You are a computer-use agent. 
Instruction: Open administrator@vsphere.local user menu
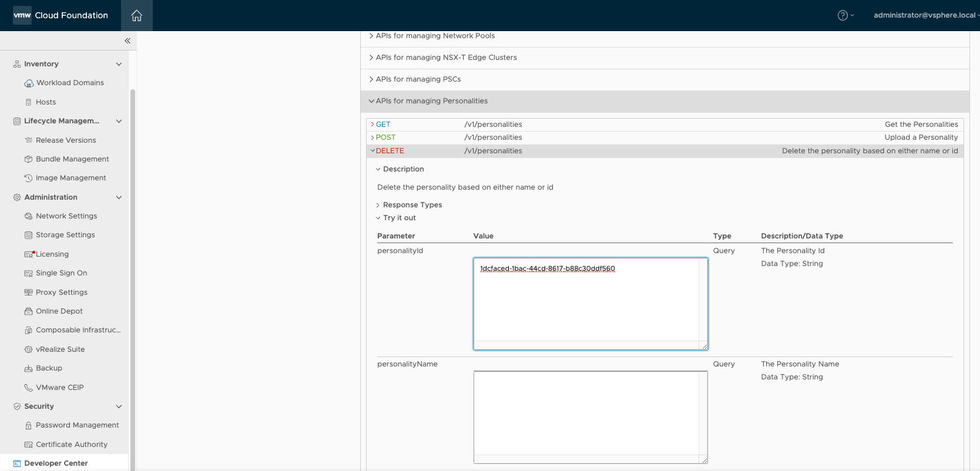click(926, 15)
